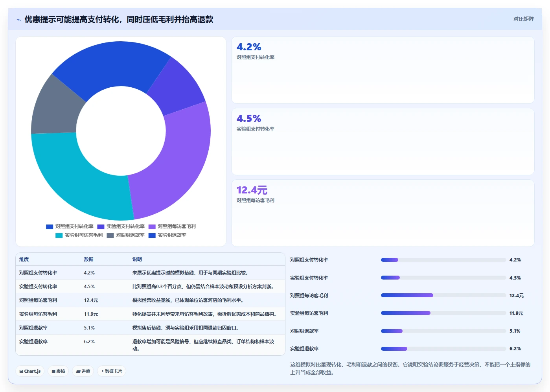The height and width of the screenshot is (392, 550).
Task: Click the 对比矩阵 label in the header
Action: pos(523,19)
